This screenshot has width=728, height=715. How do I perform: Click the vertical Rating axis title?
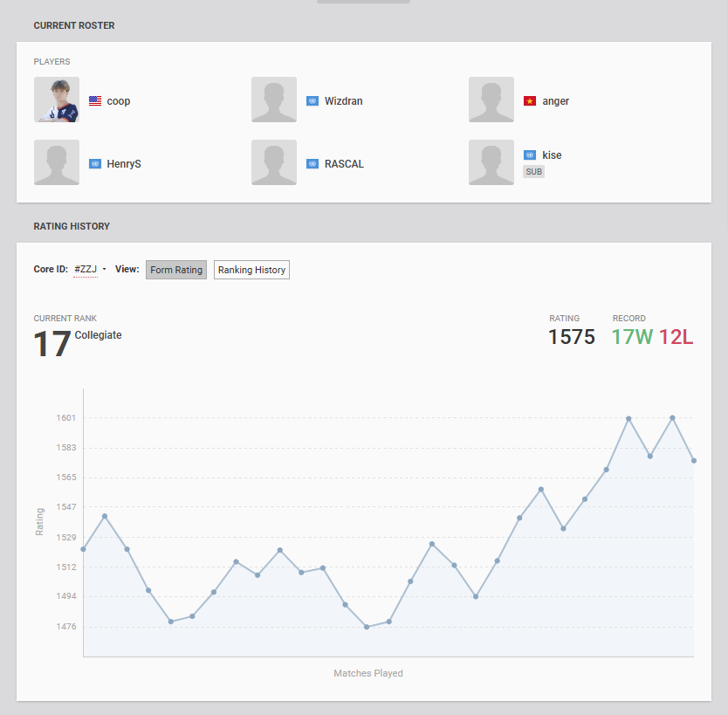click(x=39, y=522)
